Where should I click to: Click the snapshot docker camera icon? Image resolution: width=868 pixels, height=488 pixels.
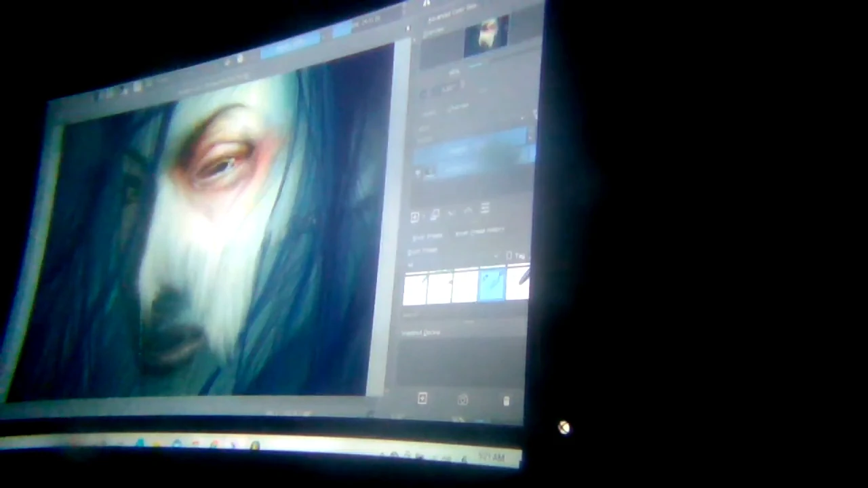pos(463,400)
